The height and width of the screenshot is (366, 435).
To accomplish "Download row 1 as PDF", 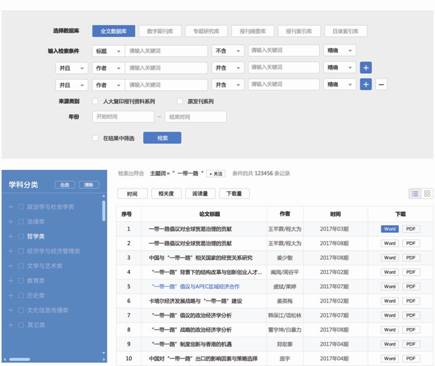I will click(x=411, y=229).
